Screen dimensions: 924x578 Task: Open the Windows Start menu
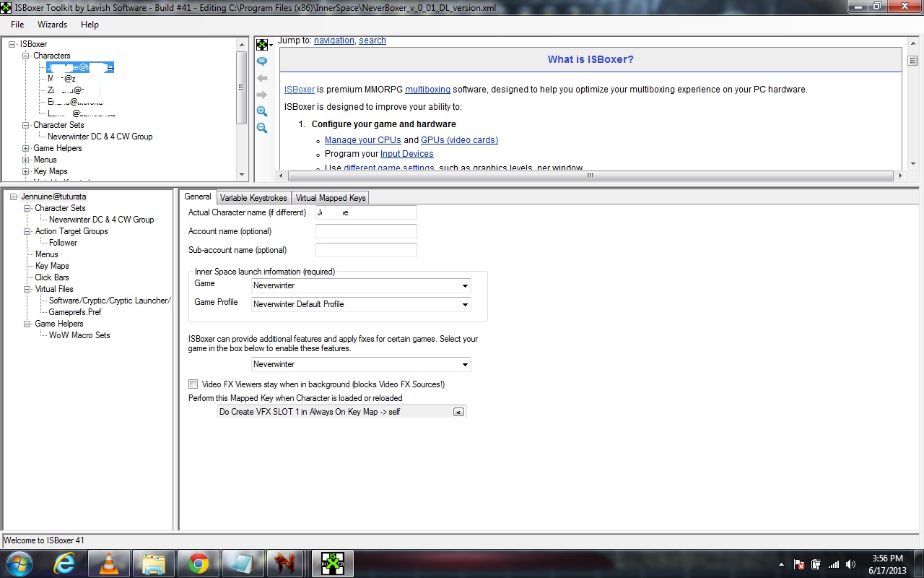18,564
